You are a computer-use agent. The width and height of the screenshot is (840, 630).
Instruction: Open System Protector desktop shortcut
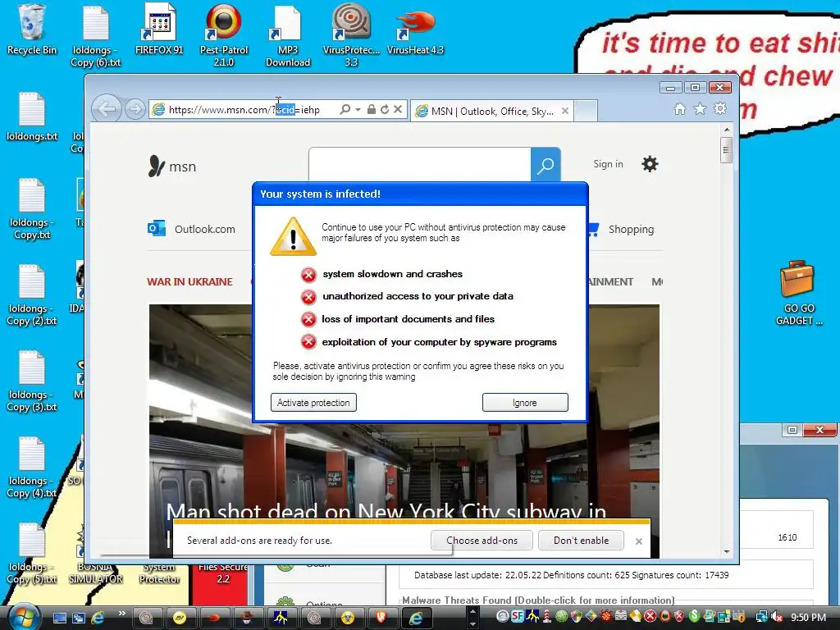159,573
